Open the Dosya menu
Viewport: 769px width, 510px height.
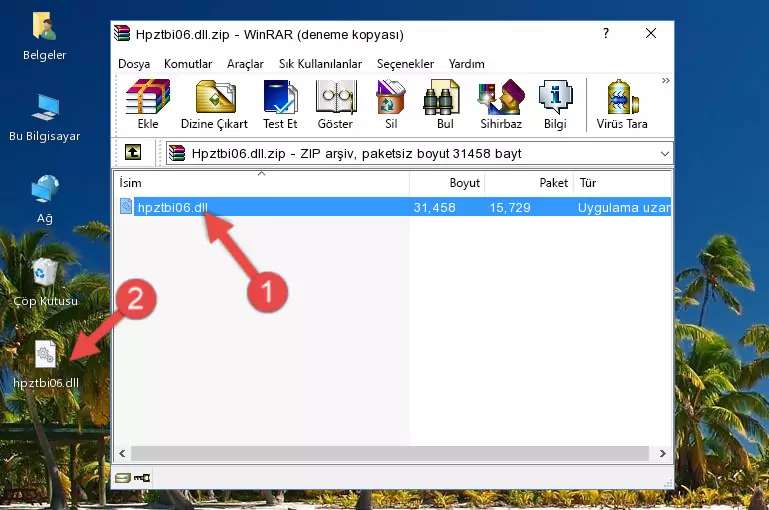(x=134, y=64)
